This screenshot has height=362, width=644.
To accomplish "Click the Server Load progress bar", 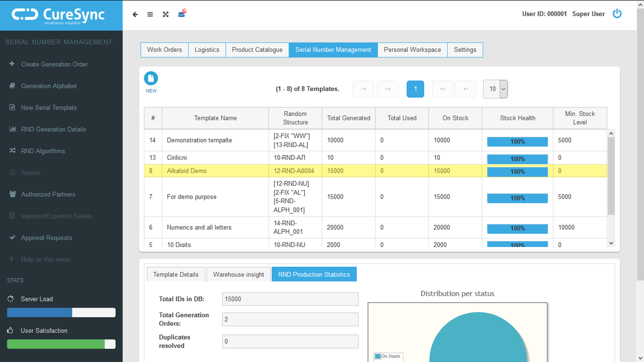I will coord(61,312).
